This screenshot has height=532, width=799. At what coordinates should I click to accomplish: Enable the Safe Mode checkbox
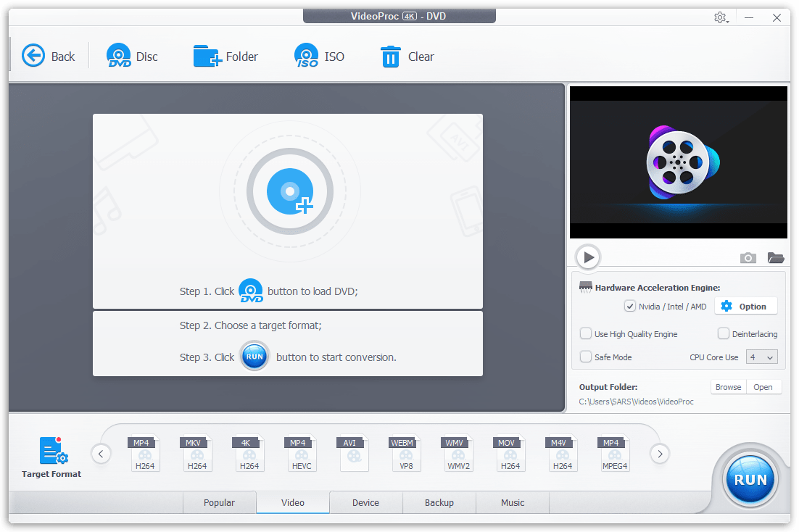pos(586,357)
